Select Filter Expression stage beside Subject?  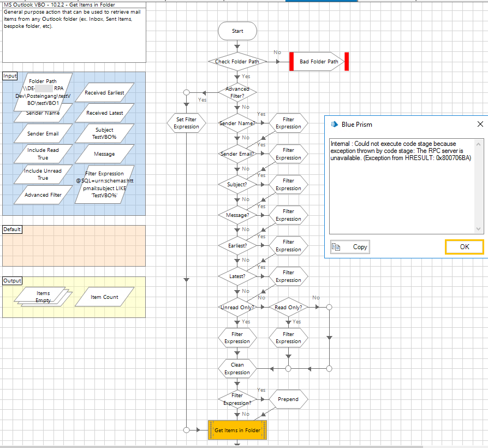(x=288, y=185)
